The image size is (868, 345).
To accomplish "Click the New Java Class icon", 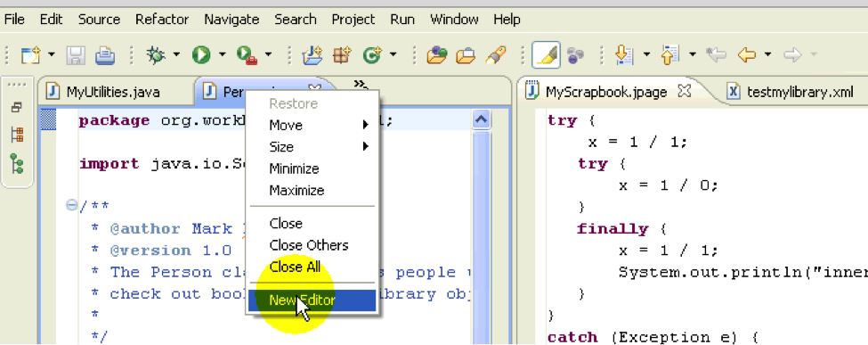I will coord(372,54).
